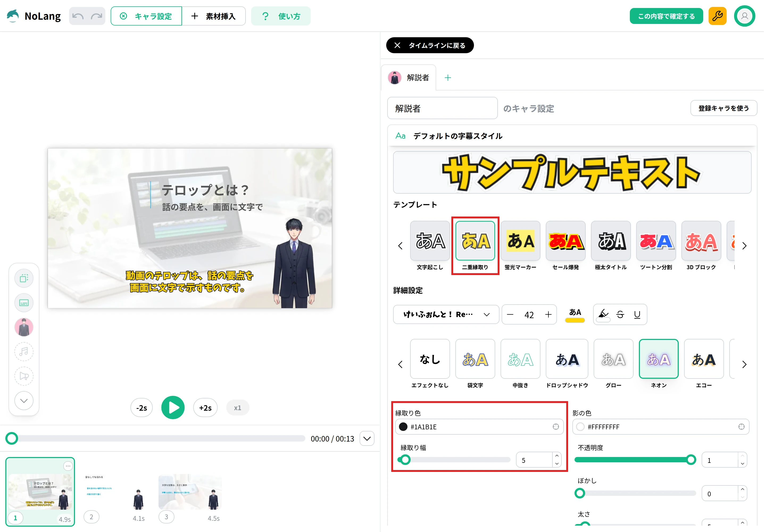Image resolution: width=766 pixels, height=532 pixels.
Task: Choose the 袋文字 effect
Action: tap(475, 359)
